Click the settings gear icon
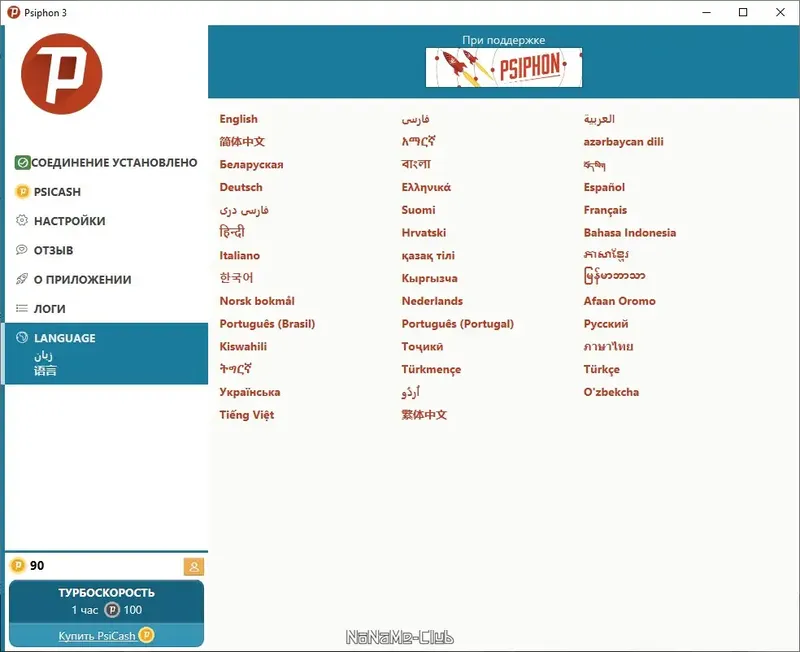 pos(22,220)
